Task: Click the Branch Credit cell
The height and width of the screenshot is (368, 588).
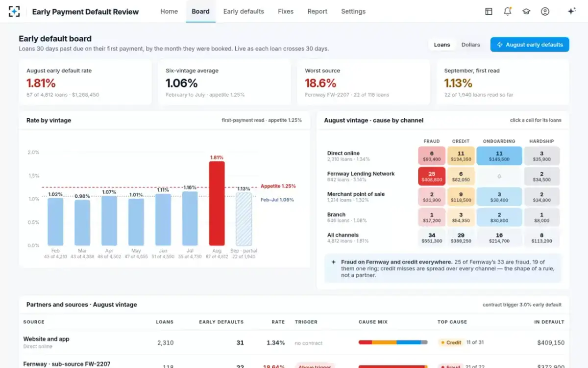Action: point(461,218)
